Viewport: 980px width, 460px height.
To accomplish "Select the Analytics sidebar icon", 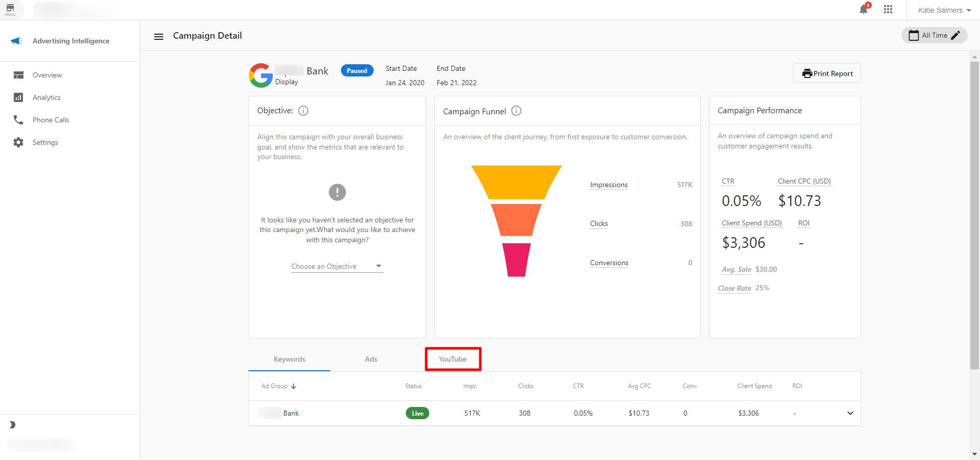I will tap(18, 97).
